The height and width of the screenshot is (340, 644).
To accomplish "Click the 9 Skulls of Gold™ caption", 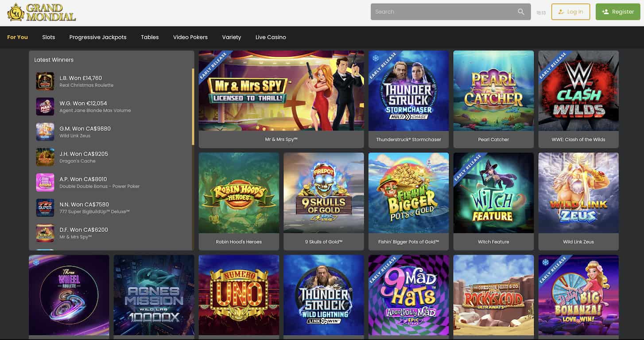I will tap(324, 242).
